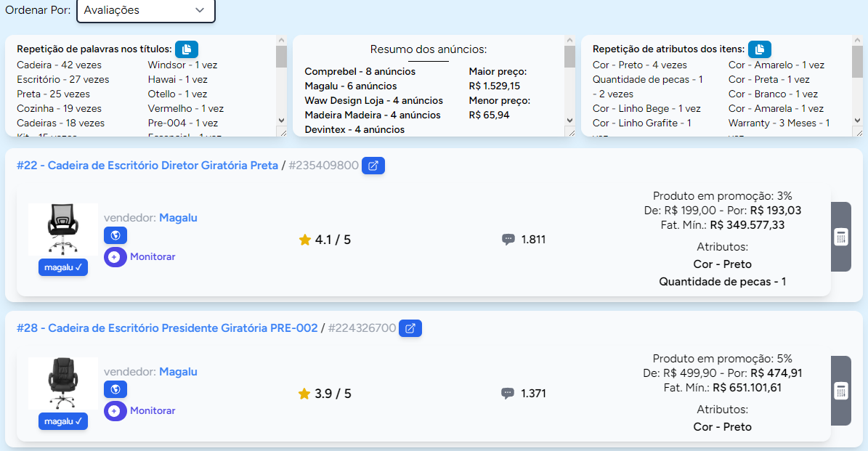Click the black president chair thumbnail
The height and width of the screenshot is (451, 868).
[62, 383]
